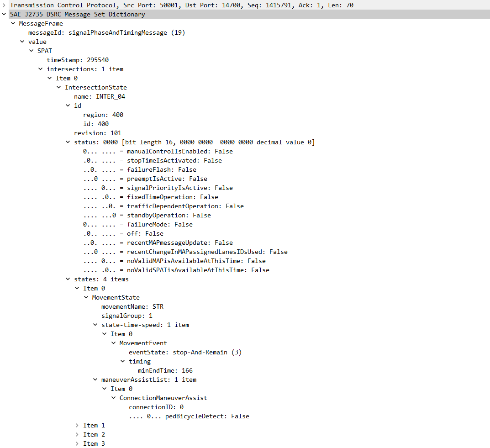Image resolution: width=490 pixels, height=448 pixels.
Task: Expand Item 1 under states
Action: (x=77, y=425)
